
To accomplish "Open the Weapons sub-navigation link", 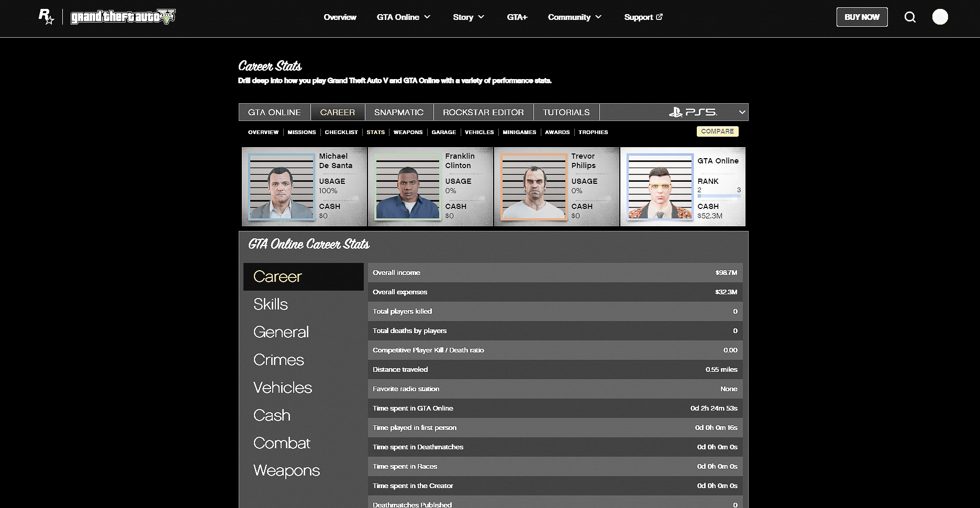I will tap(408, 132).
